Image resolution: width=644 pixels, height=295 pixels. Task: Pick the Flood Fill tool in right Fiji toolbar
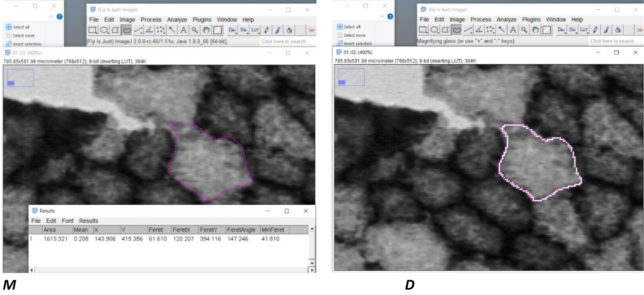click(618, 30)
